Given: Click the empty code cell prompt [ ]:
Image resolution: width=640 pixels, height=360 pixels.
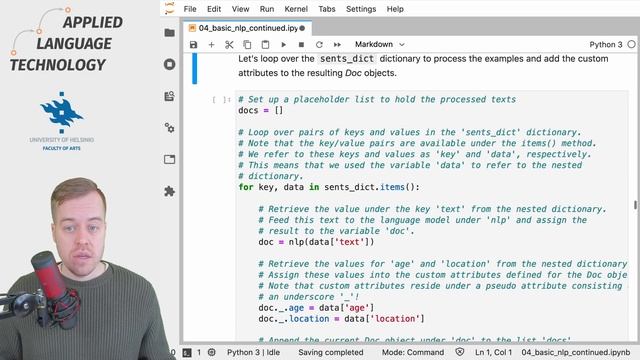Looking at the screenshot, I should [221, 100].
